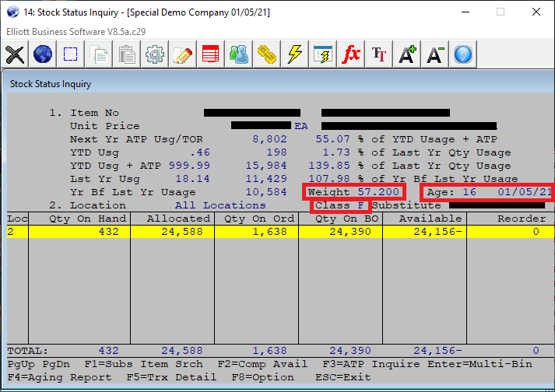Image resolution: width=555 pixels, height=392 pixels.
Task: Click the red fx function icon
Action: click(351, 54)
